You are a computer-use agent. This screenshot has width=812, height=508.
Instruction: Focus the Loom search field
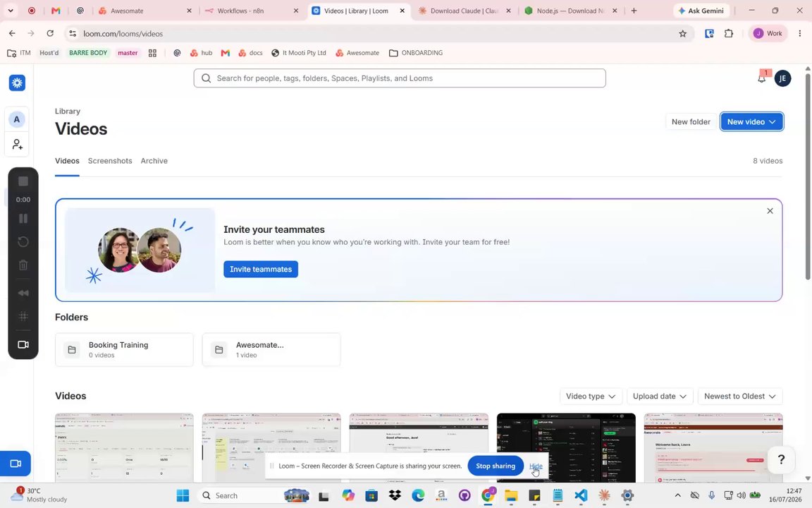pyautogui.click(x=400, y=78)
